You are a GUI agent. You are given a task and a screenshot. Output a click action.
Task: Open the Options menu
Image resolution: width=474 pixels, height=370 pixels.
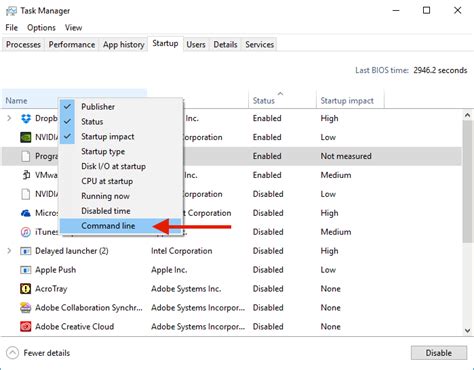point(41,28)
